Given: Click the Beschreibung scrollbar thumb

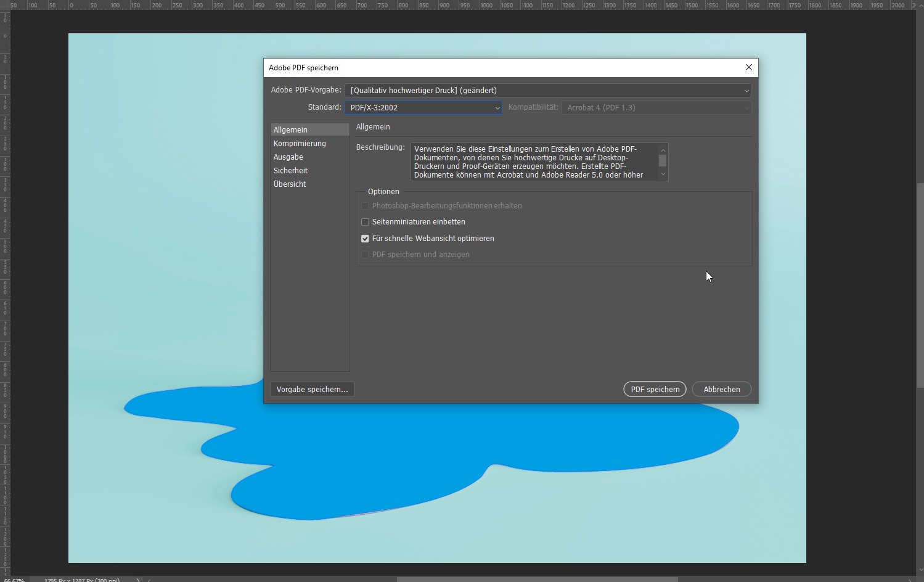Looking at the screenshot, I should click(x=663, y=160).
